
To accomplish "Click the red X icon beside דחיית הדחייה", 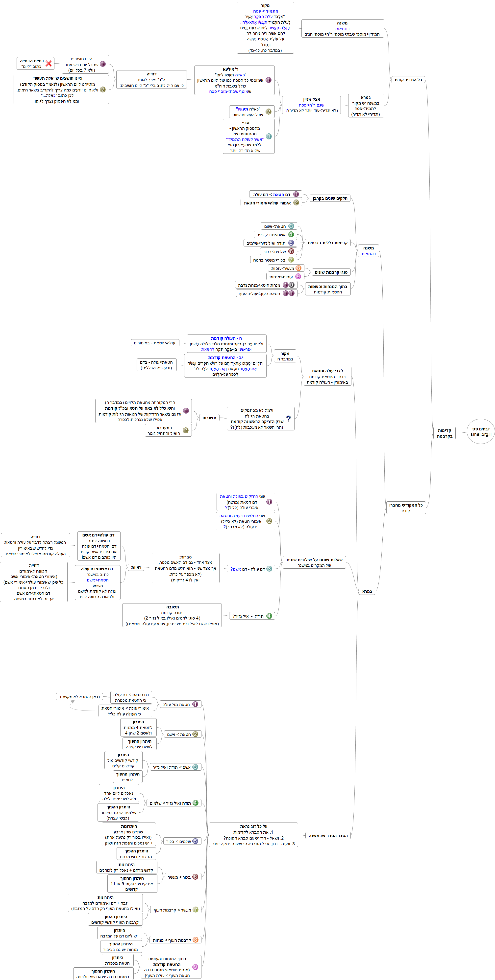I will [x=49, y=64].
